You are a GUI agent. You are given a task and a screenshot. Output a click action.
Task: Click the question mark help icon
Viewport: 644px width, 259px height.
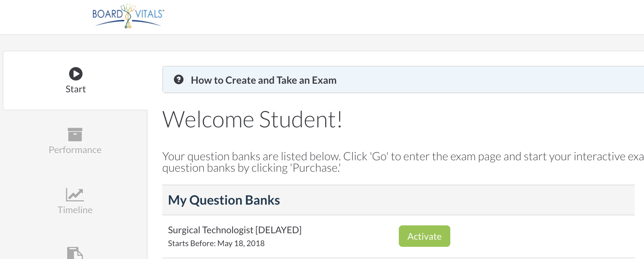click(179, 79)
